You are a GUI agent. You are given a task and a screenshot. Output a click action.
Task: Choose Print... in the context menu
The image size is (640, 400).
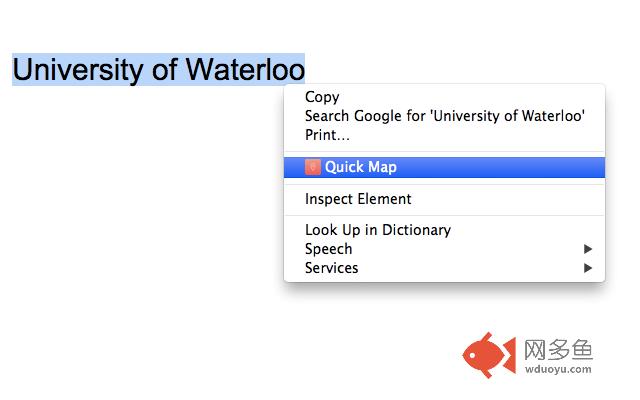[x=327, y=135]
